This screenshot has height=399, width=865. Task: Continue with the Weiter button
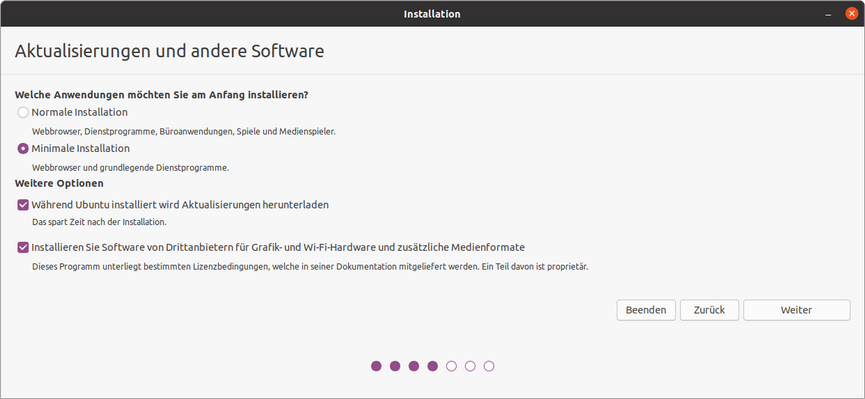tap(796, 310)
